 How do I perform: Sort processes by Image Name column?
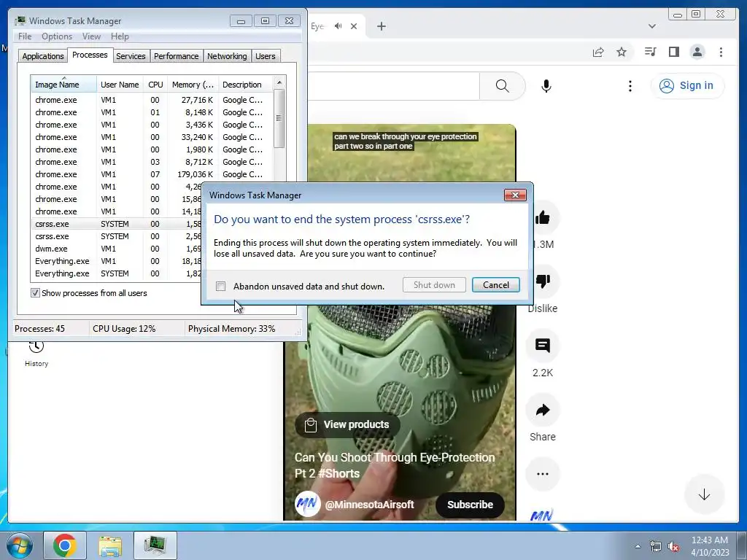[x=63, y=85]
